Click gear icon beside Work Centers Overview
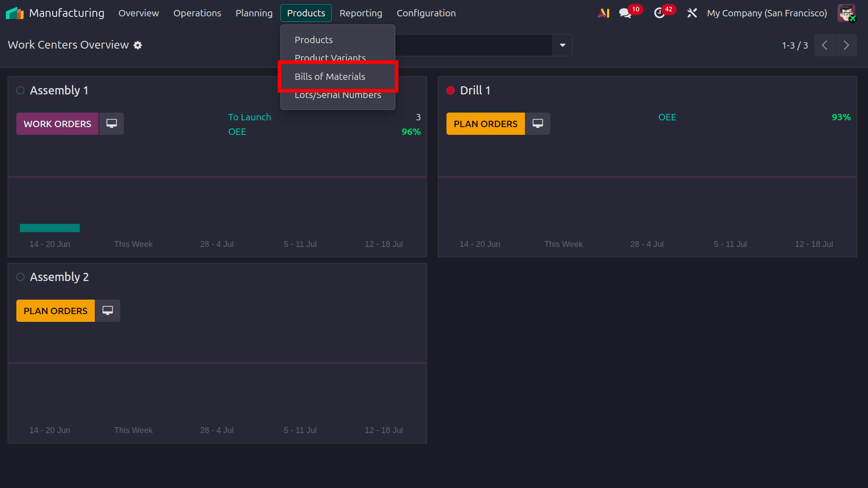The height and width of the screenshot is (488, 868). coord(138,45)
